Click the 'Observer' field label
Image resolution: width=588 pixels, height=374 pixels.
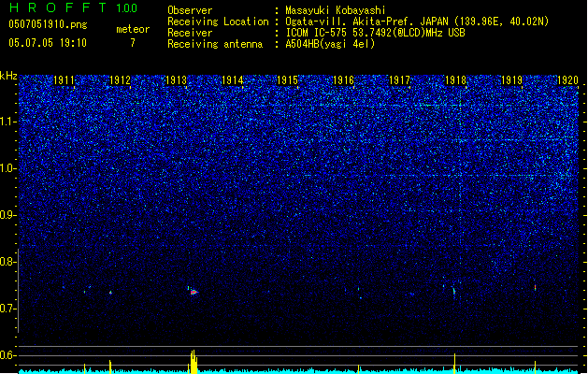click(x=190, y=10)
